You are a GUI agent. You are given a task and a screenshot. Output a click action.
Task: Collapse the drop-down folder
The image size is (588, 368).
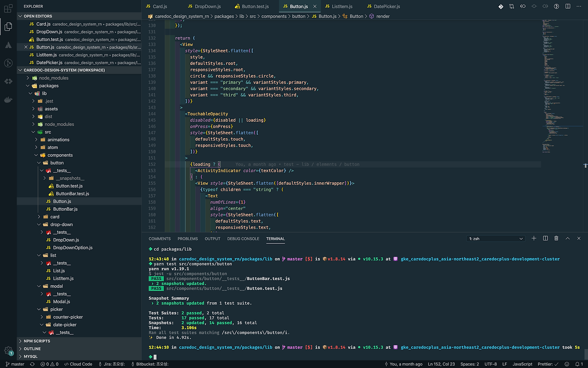click(x=79, y=224)
